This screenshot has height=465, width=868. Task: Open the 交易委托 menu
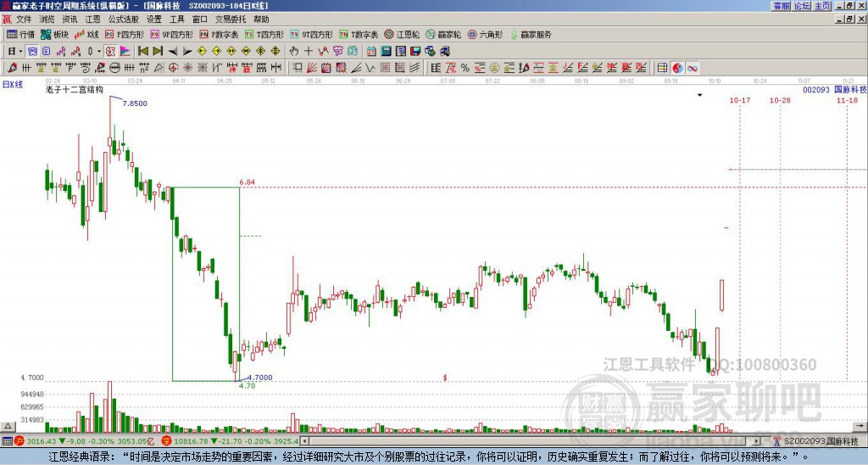[231, 20]
